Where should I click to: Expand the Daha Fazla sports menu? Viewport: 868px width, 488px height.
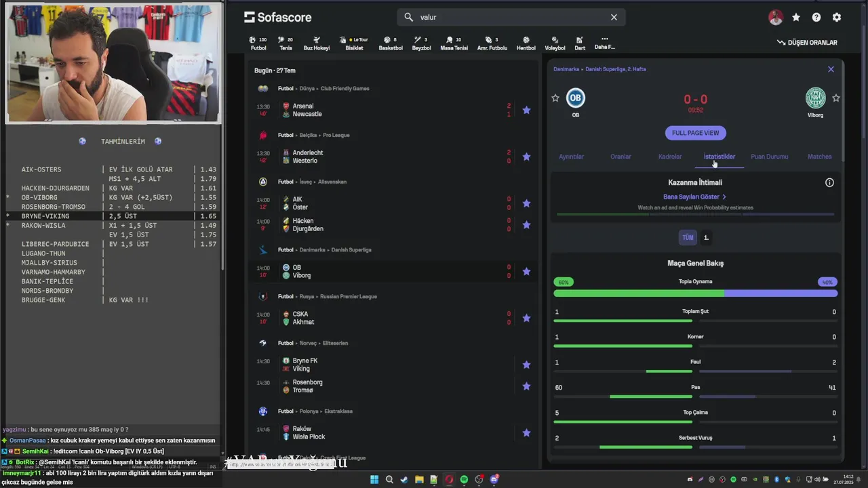pyautogui.click(x=604, y=43)
